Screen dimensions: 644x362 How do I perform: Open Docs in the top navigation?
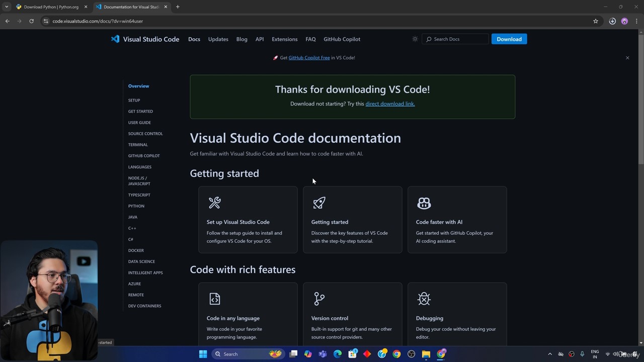(x=194, y=39)
